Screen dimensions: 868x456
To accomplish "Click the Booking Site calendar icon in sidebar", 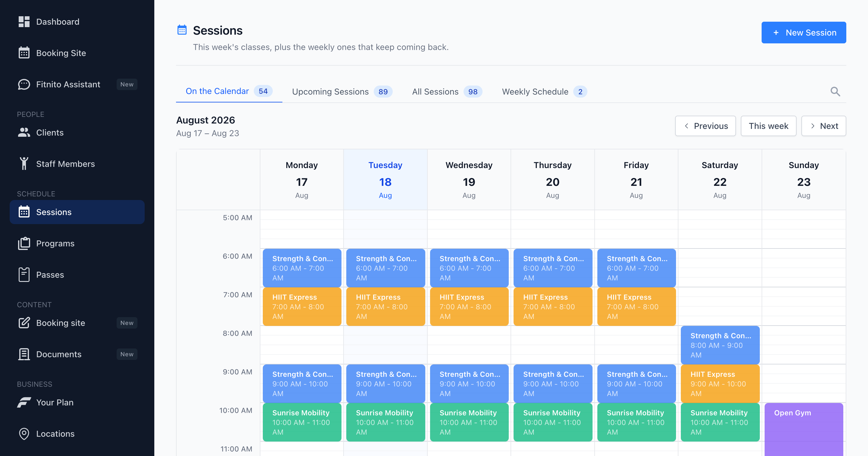I will (24, 53).
